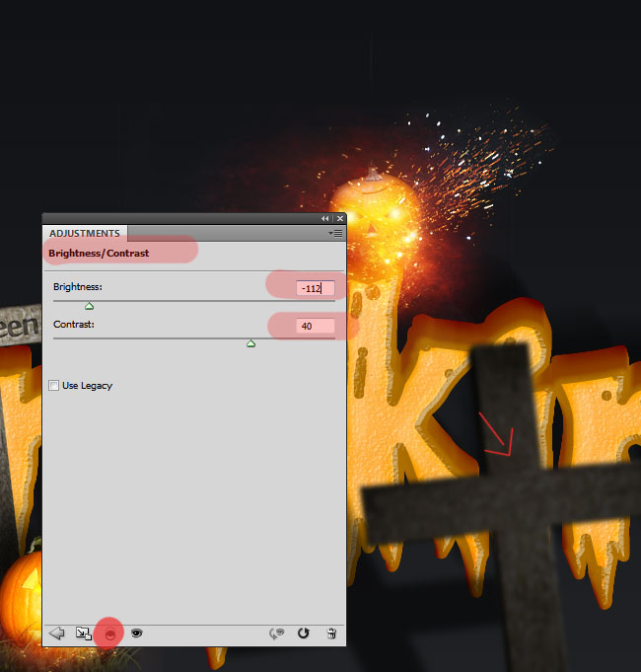The height and width of the screenshot is (672, 641).
Task: Click the return to adjustment list arrow
Action: [57, 634]
